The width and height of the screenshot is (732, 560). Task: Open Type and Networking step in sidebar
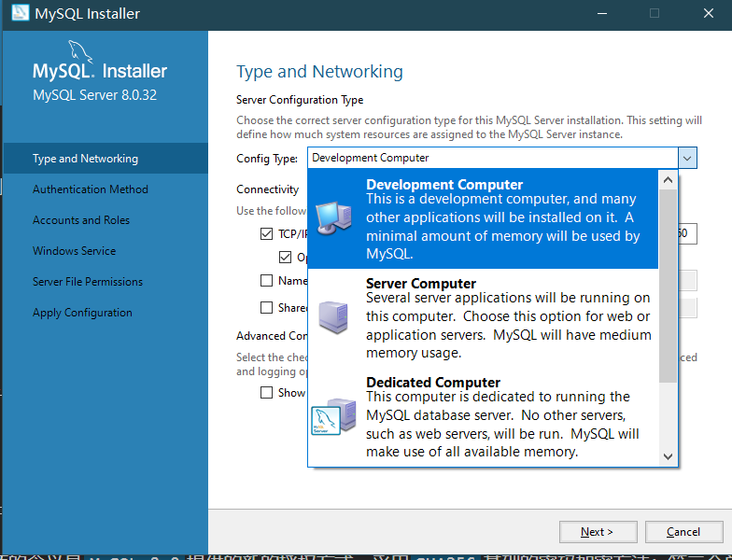(106, 159)
